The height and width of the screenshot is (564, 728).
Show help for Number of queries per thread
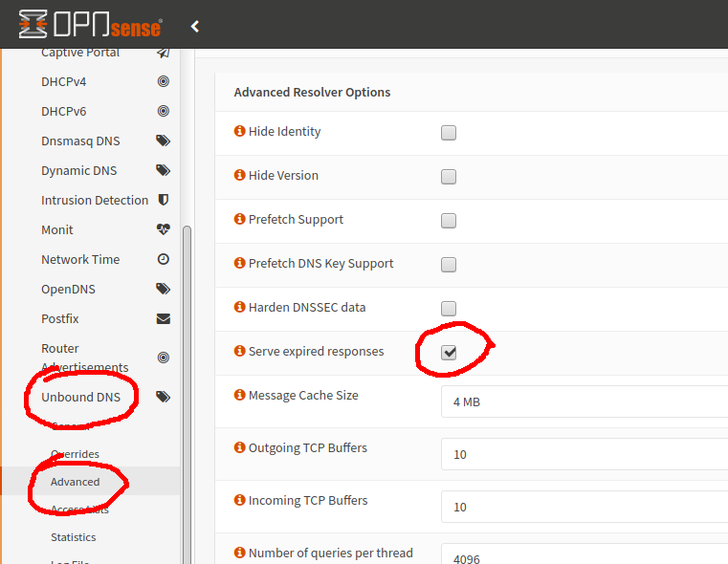239,553
